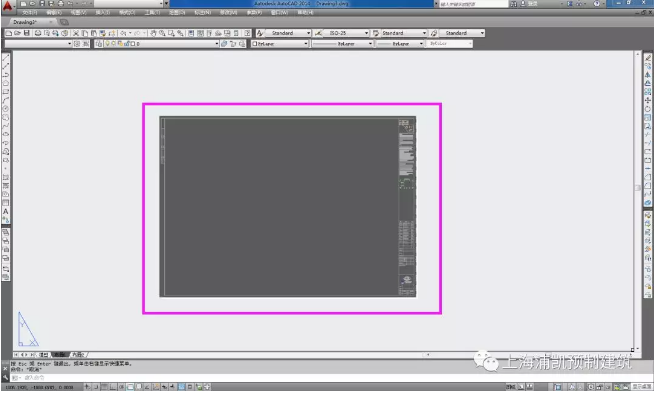Click the Save icon in standard toolbar
This screenshot has width=656, height=393.
[27, 33]
